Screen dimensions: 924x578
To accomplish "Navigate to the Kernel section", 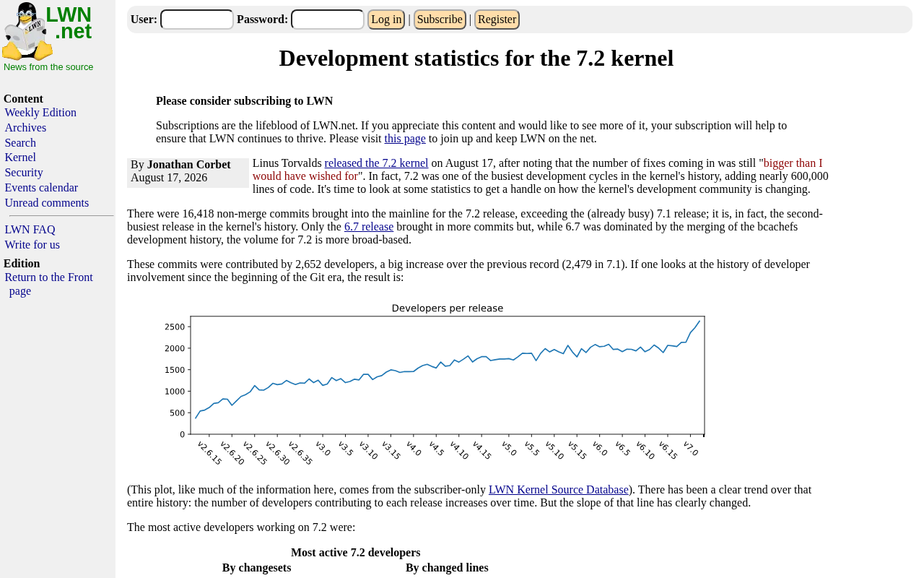I will tap(20, 158).
